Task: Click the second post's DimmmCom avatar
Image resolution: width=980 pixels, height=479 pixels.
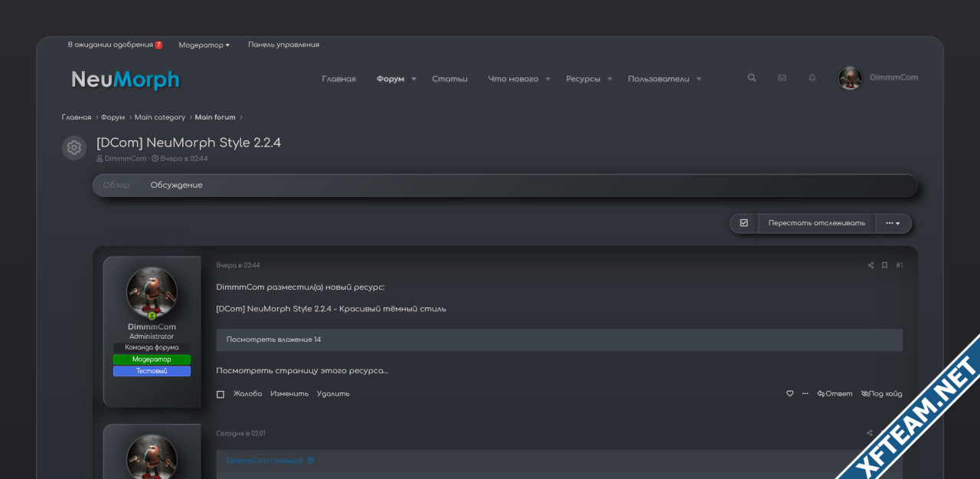Action: (x=152, y=457)
